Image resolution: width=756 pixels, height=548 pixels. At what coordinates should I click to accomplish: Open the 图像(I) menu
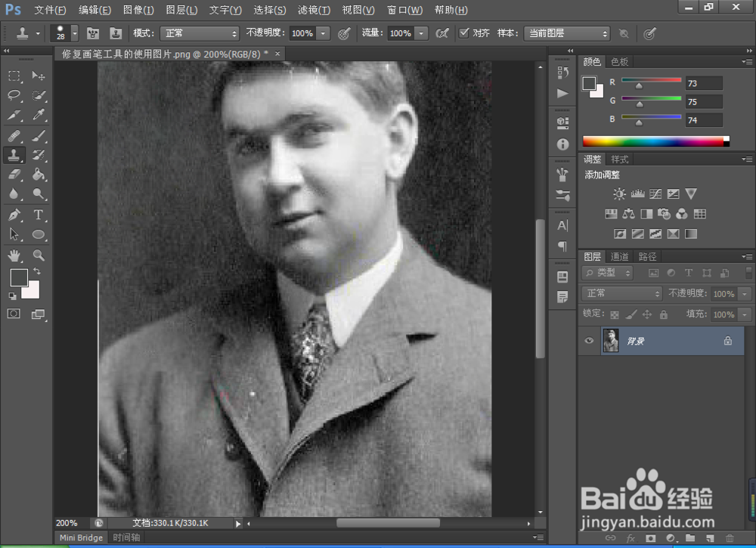click(138, 10)
